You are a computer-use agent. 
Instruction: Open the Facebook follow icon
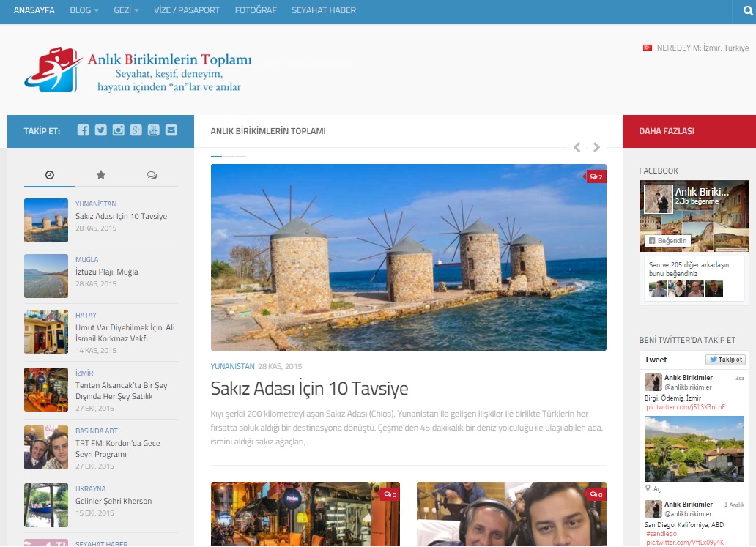84,130
